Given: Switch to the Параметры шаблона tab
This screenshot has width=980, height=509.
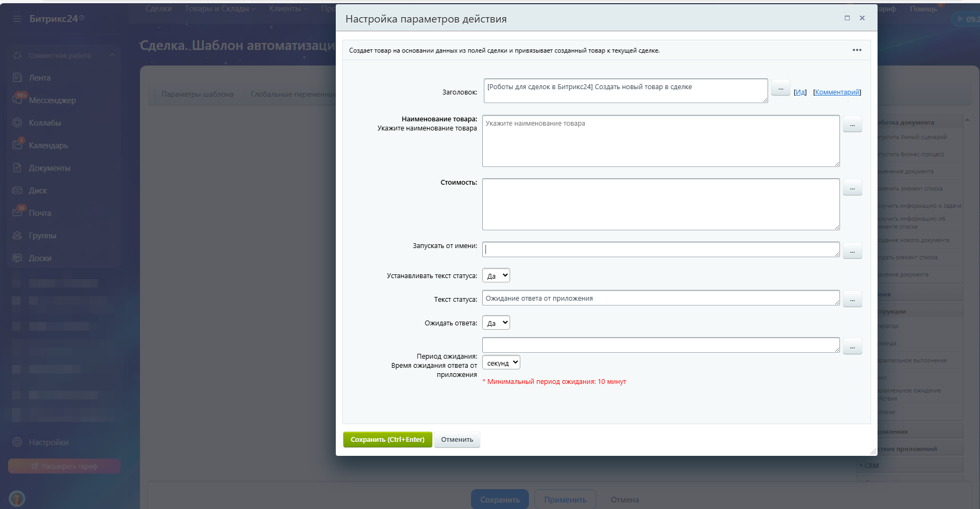Looking at the screenshot, I should point(197,94).
